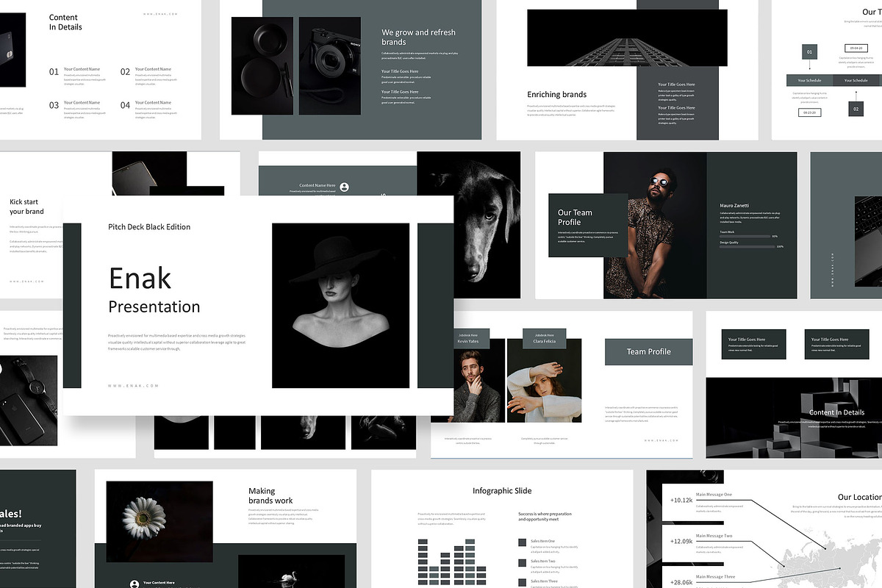Select the man with sunglasses photo

655,225
